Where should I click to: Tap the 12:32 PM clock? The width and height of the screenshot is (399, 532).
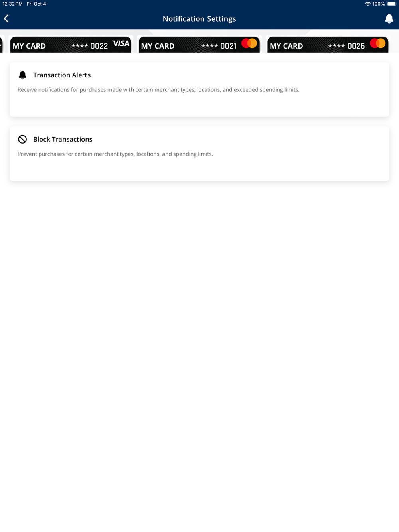[12, 4]
